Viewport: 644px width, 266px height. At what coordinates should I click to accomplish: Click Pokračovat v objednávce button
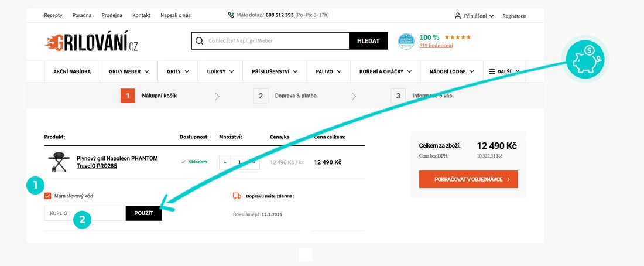click(x=468, y=179)
